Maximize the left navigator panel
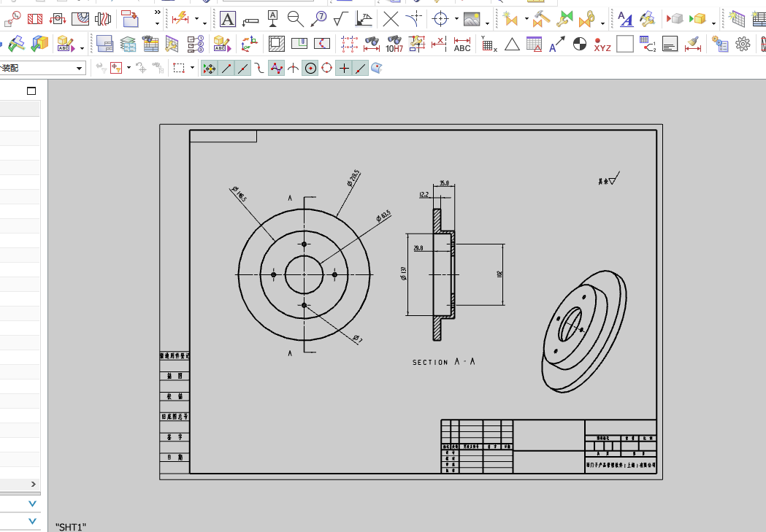The width and height of the screenshot is (766, 532). coord(31,90)
